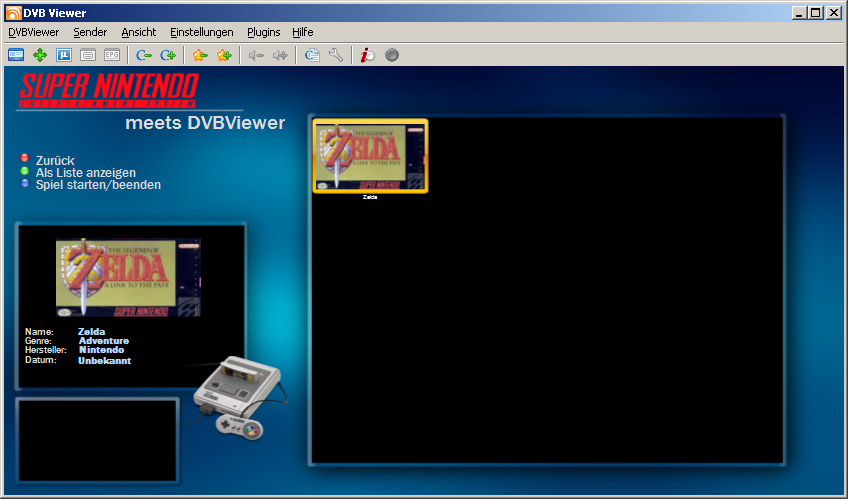
Task: Click the 'meets DVBViewer' heading text
Action: pos(205,123)
